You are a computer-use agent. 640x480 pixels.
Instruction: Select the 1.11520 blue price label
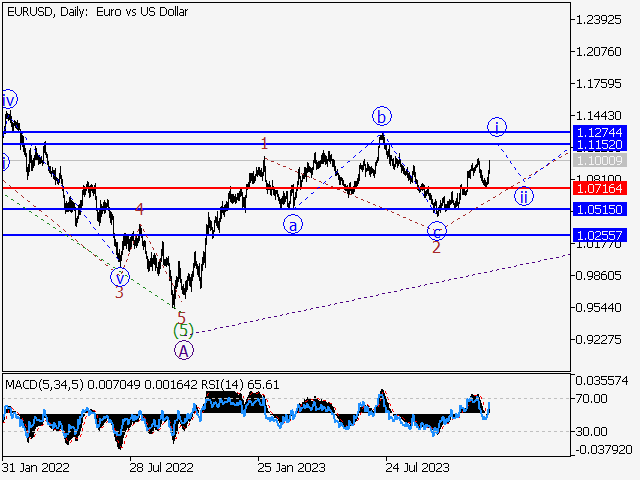(600, 145)
